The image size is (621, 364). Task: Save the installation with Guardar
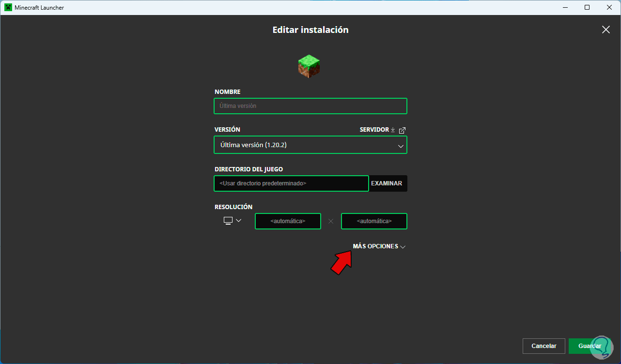tap(590, 346)
